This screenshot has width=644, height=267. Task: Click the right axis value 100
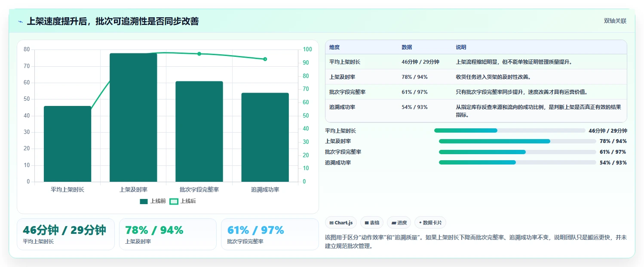point(307,50)
